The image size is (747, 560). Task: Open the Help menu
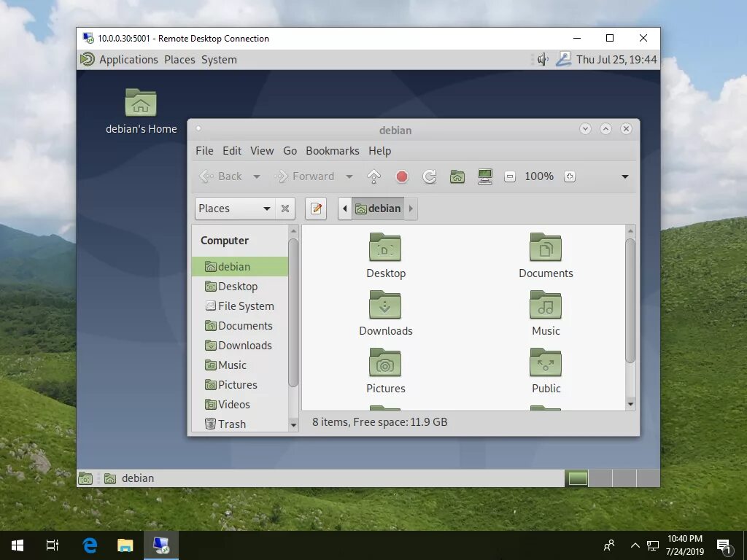379,151
